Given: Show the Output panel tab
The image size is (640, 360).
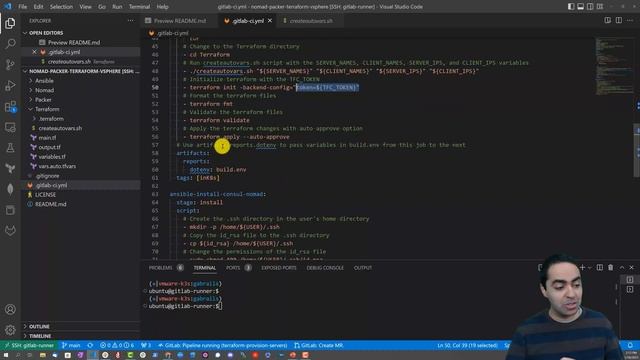Looking at the screenshot, I should (x=362, y=268).
